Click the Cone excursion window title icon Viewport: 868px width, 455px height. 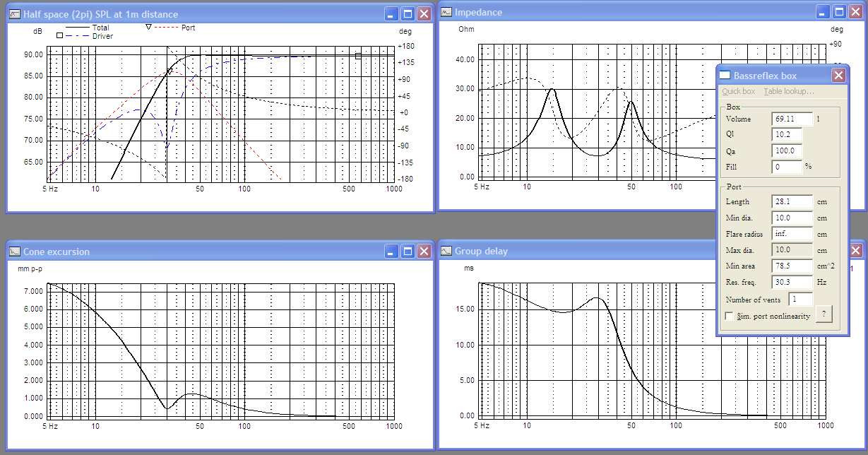tap(14, 252)
